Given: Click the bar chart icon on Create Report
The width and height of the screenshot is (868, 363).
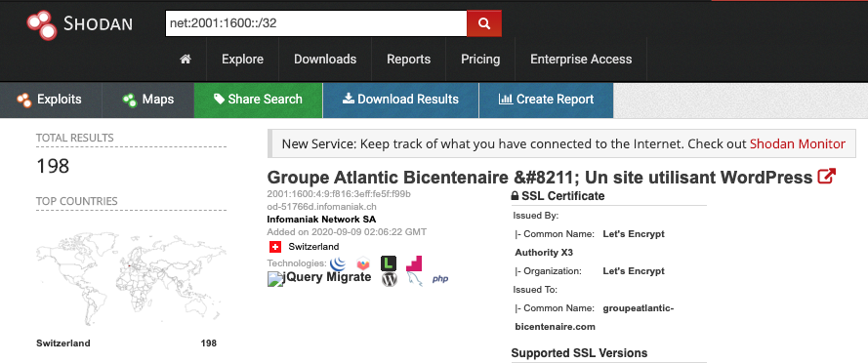Looking at the screenshot, I should click(506, 100).
